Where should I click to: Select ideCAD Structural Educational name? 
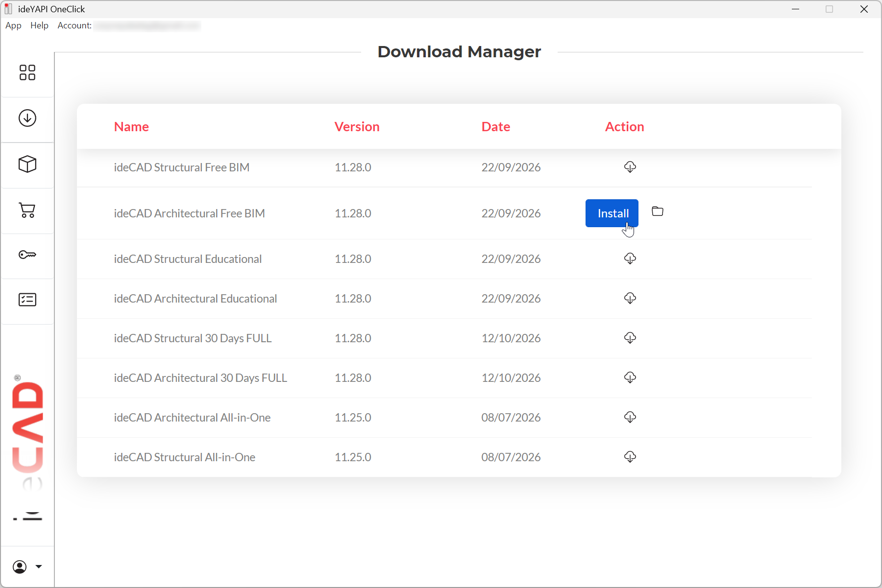(188, 259)
